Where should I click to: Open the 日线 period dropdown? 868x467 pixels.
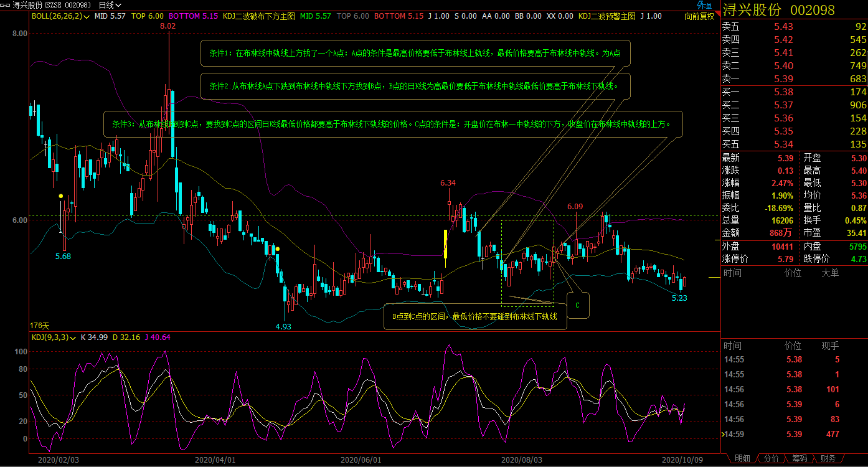coord(110,5)
